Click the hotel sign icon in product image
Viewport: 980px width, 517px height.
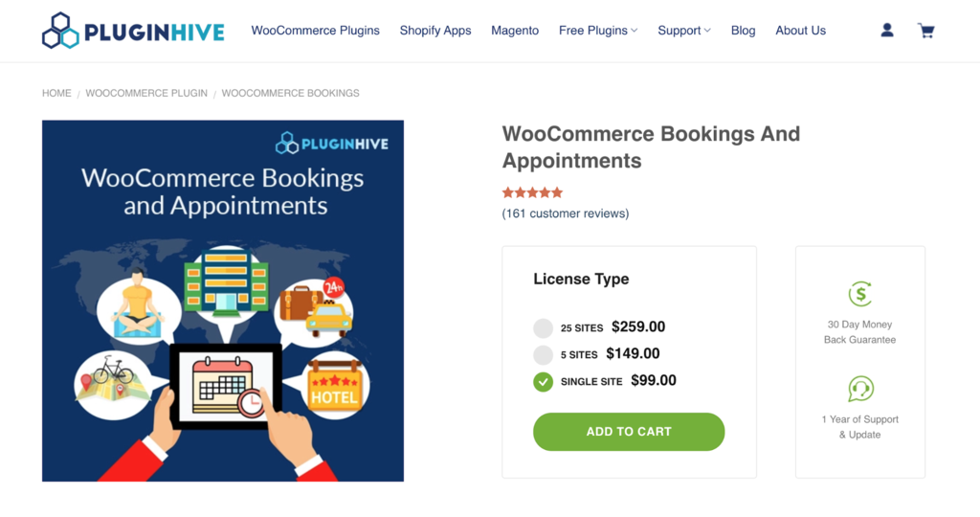click(x=335, y=387)
